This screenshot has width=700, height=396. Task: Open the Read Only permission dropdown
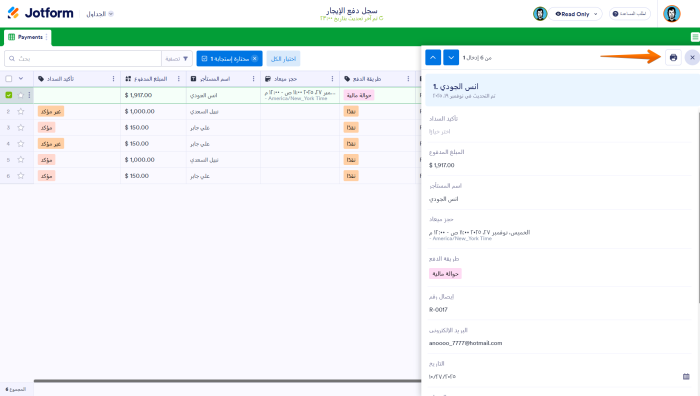click(x=576, y=14)
